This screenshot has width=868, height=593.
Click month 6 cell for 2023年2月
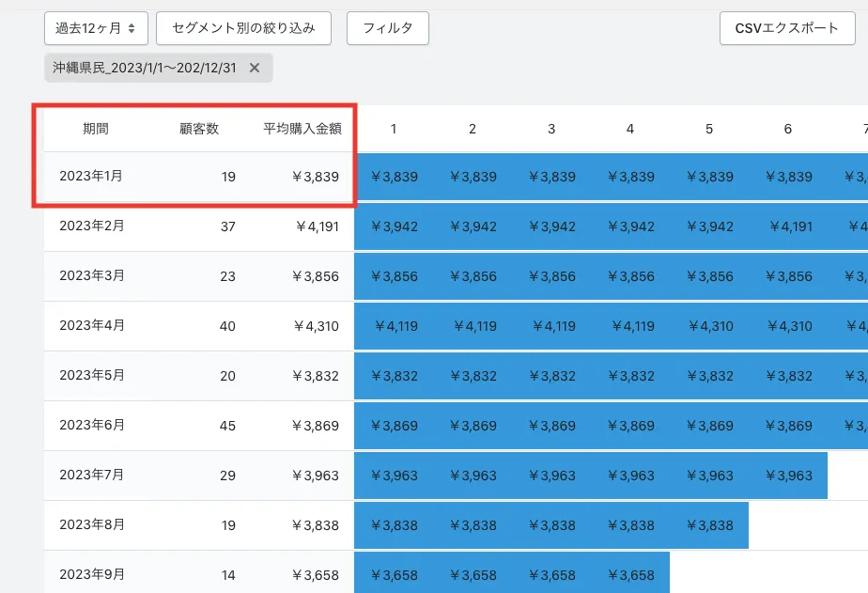pyautogui.click(x=788, y=226)
